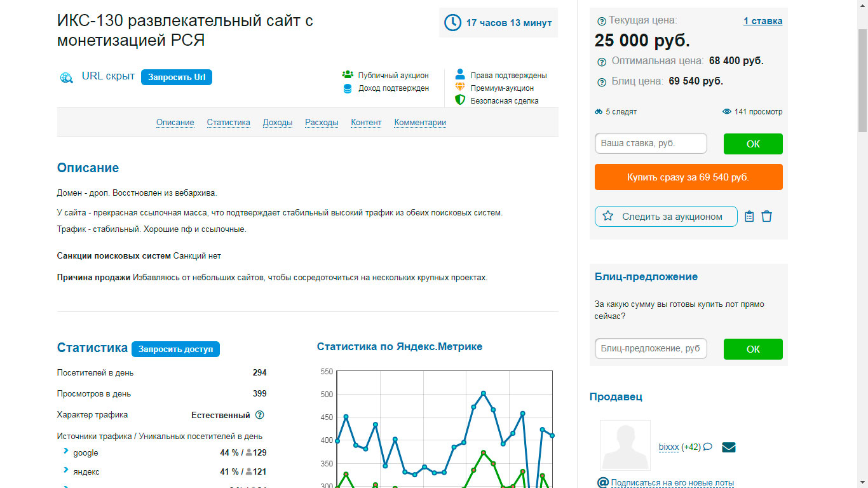
Task: Click the eye icon by 141 просмотр
Action: coord(727,112)
